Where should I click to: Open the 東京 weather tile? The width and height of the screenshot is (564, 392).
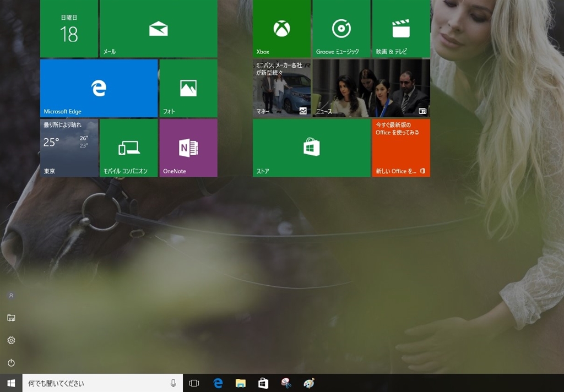(69, 148)
